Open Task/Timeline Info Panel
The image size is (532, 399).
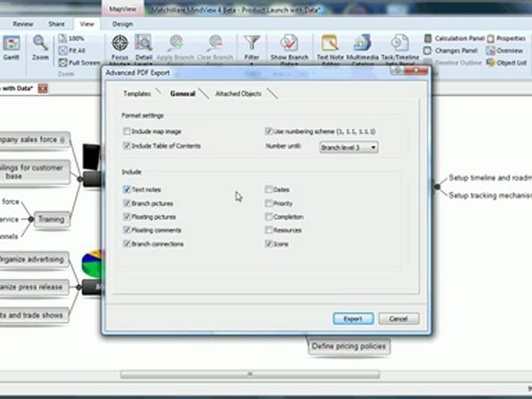point(400,50)
